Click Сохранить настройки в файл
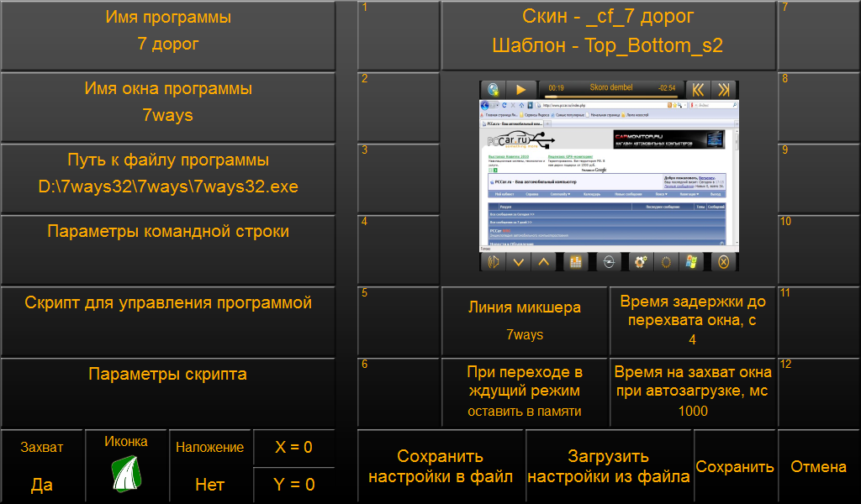Viewport: 861px width, 504px height. (441, 467)
